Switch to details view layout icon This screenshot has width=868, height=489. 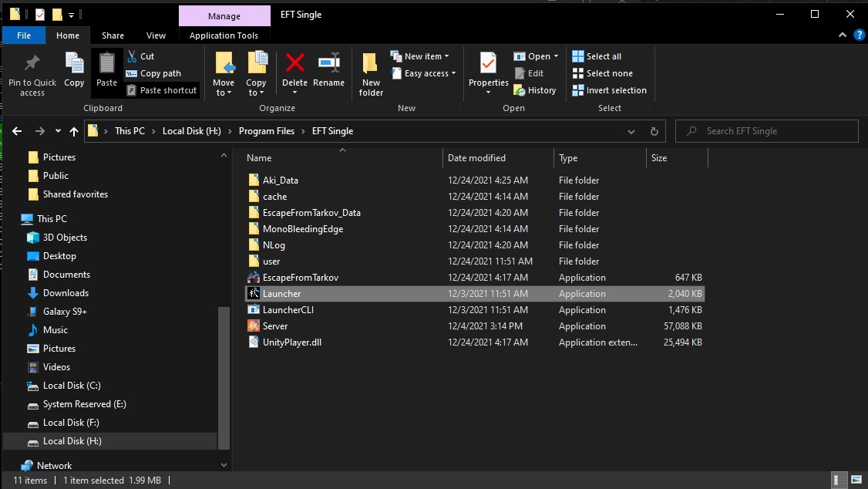[x=839, y=480]
